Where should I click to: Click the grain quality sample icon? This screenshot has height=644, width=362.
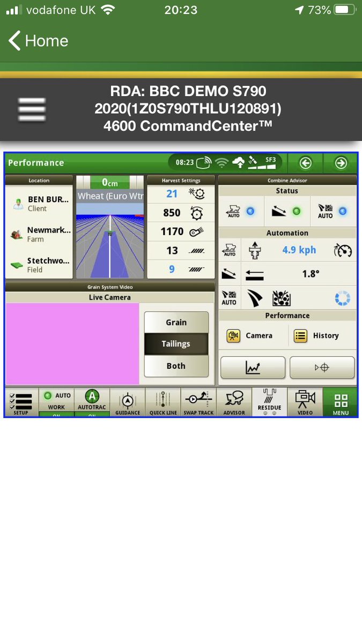point(282,298)
